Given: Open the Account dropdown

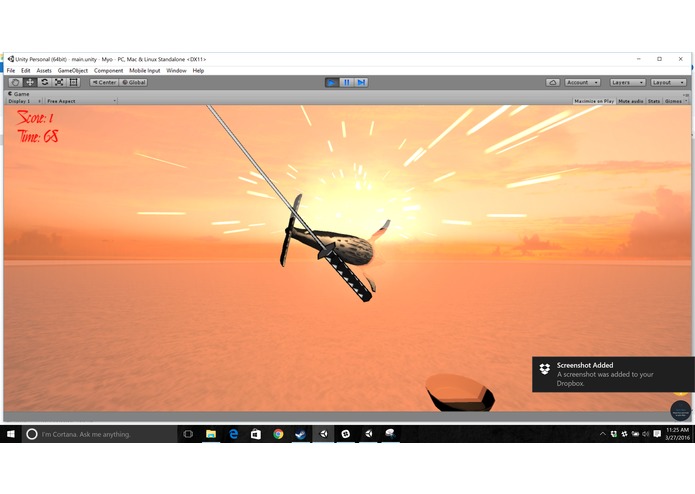Looking at the screenshot, I should coord(582,82).
